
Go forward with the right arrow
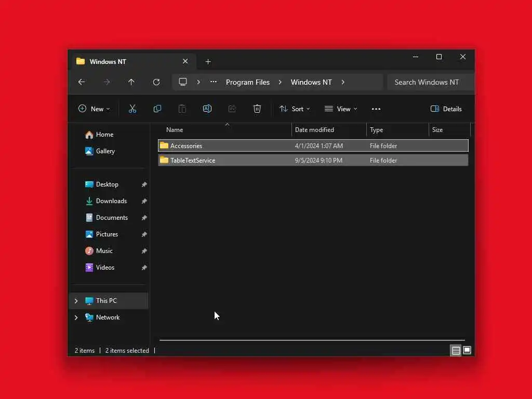[x=107, y=82]
